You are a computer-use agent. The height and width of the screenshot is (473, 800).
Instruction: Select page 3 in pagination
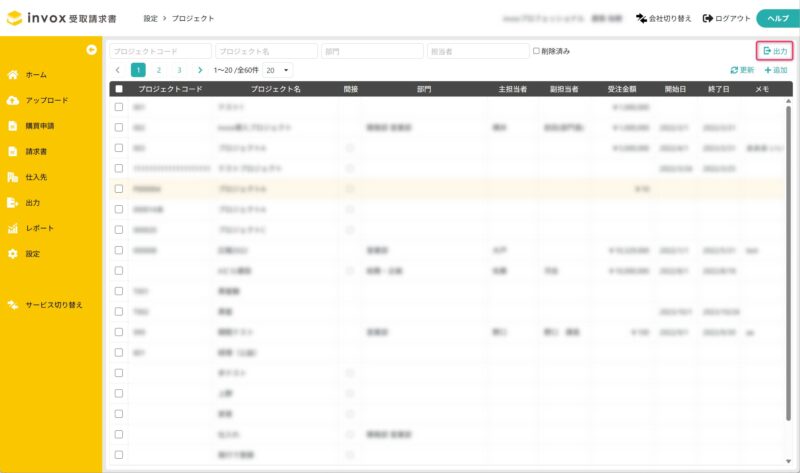[179, 70]
